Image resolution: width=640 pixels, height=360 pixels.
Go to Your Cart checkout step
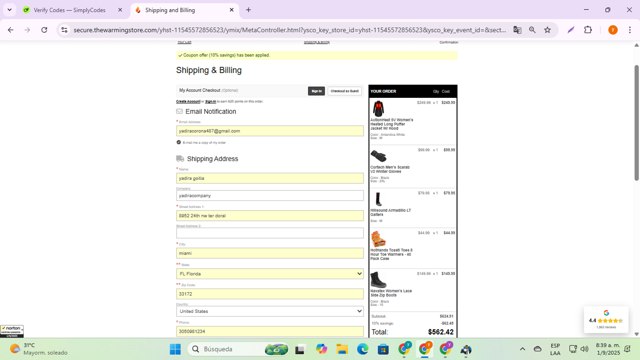point(184,42)
